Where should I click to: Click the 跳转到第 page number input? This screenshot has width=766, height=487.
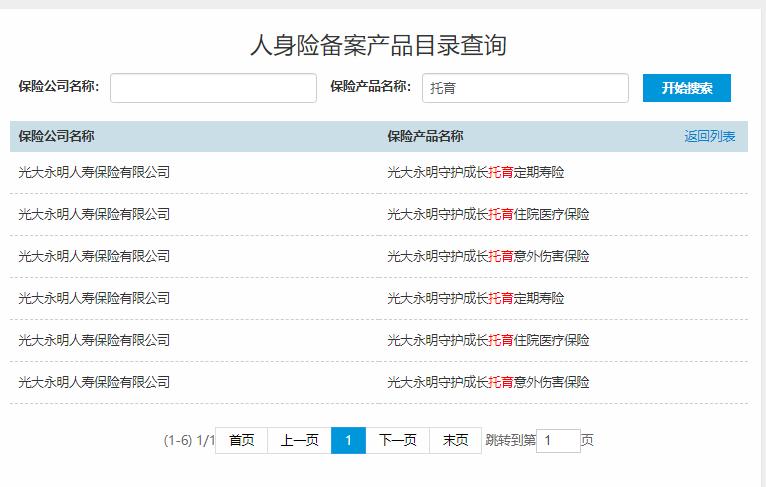(x=558, y=441)
